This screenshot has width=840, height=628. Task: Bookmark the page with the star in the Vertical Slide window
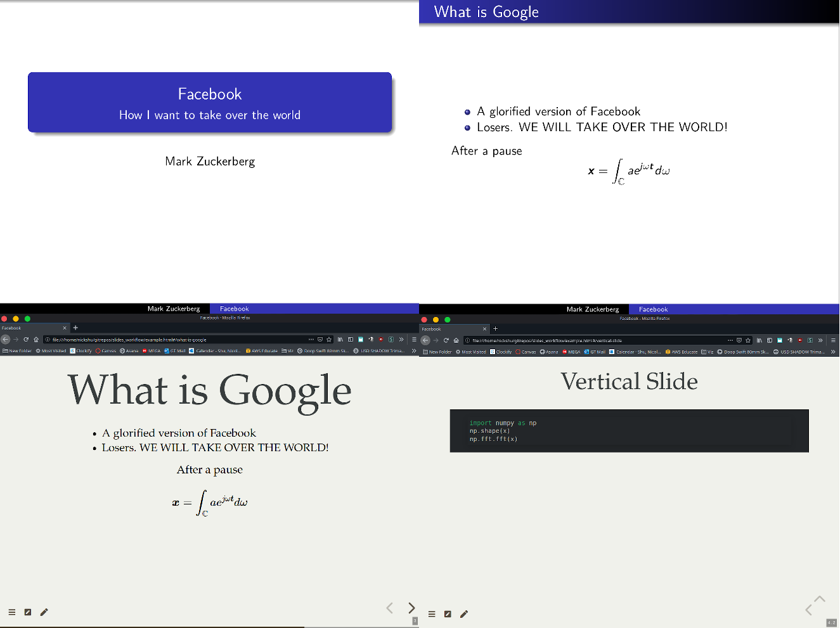point(748,340)
